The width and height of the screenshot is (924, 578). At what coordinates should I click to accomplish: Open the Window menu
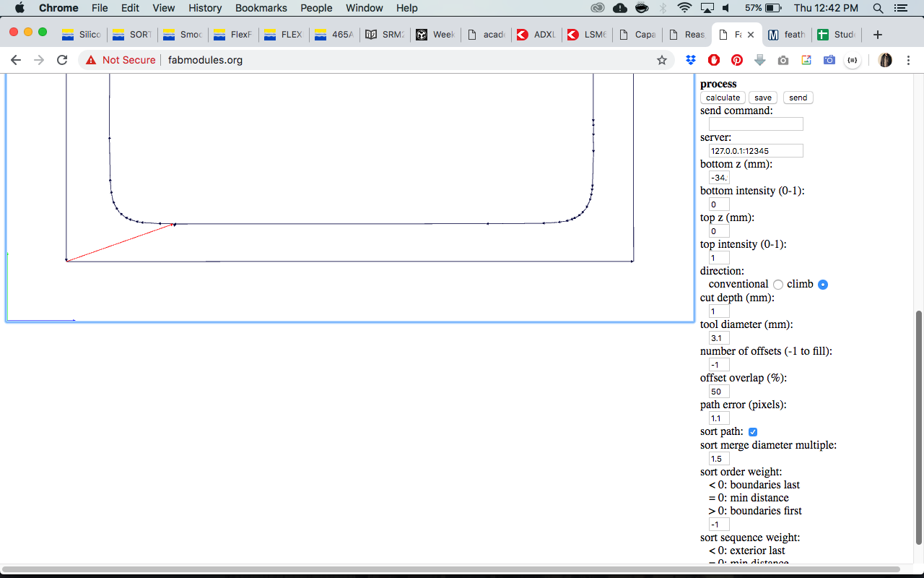click(365, 8)
